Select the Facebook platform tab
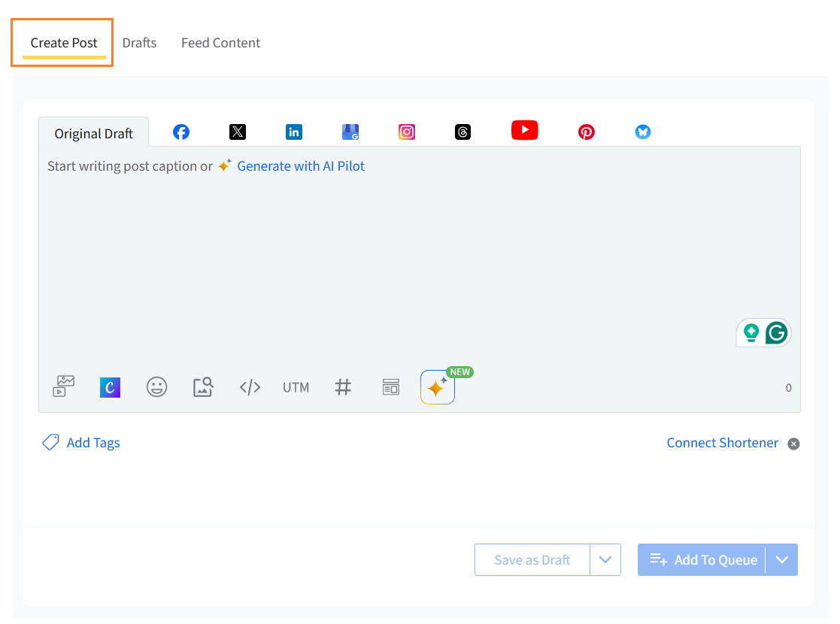The width and height of the screenshot is (840, 624). coord(181,132)
